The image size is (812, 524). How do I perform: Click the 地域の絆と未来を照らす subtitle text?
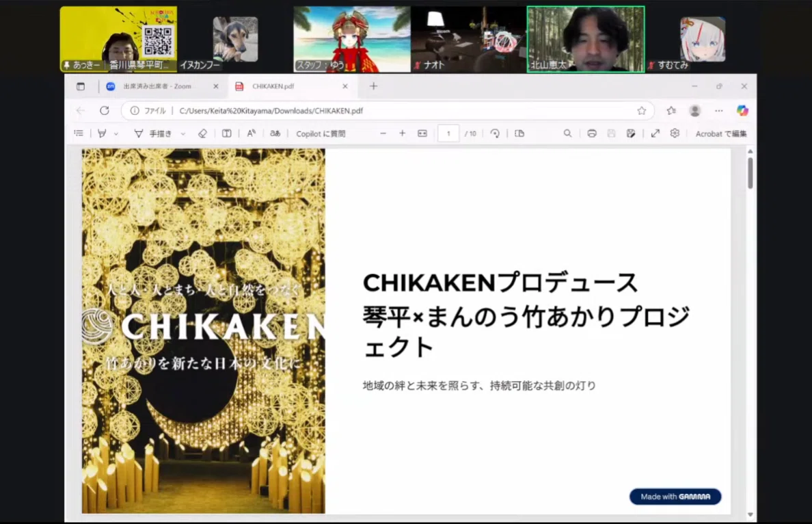pos(480,386)
